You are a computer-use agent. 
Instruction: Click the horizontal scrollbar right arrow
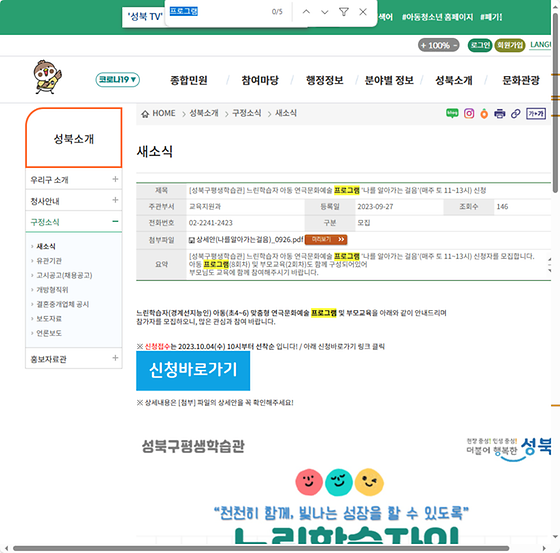pyautogui.click(x=544, y=548)
